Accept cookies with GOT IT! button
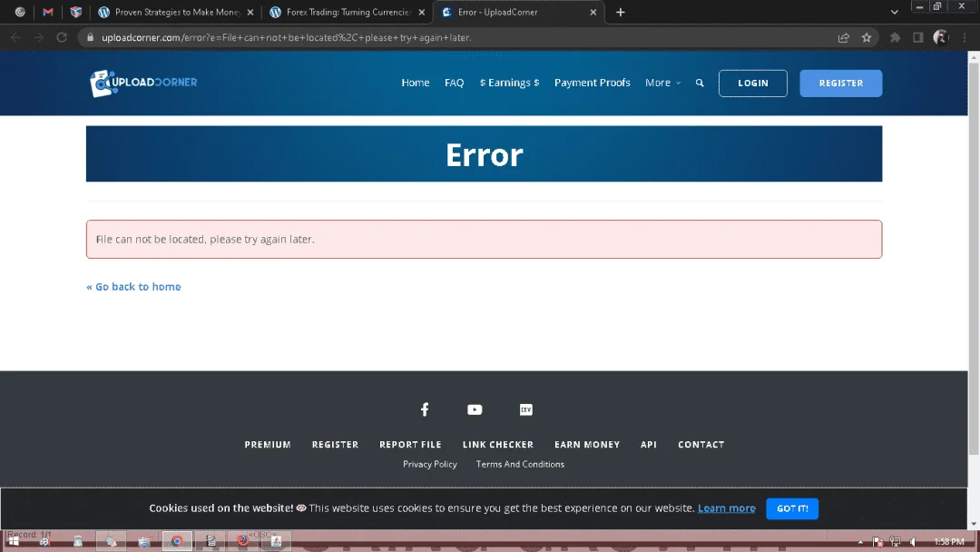The width and height of the screenshot is (980, 552). [x=792, y=508]
